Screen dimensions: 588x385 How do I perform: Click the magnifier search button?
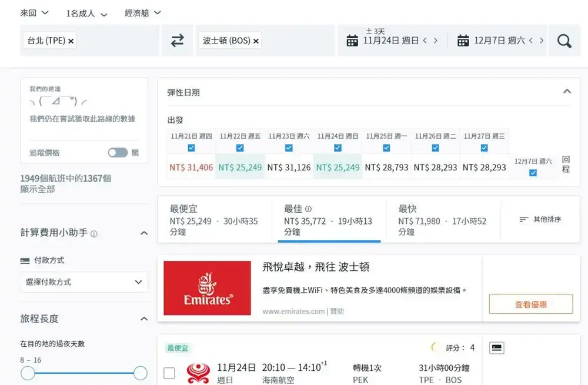[564, 41]
